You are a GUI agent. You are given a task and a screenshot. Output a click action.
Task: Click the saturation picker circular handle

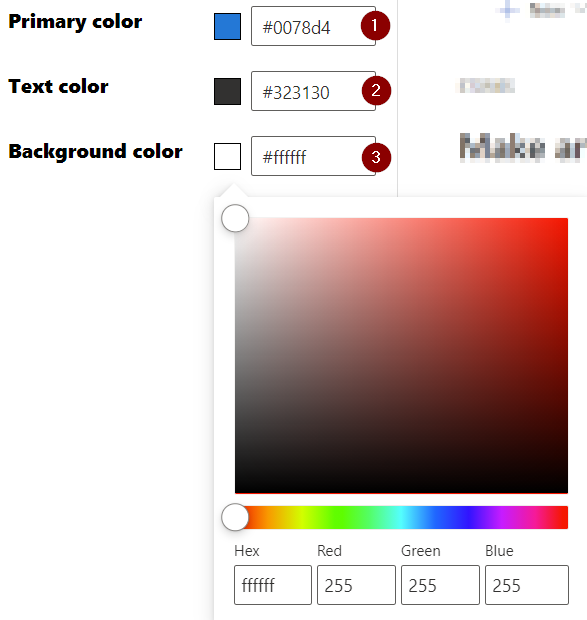click(x=235, y=218)
